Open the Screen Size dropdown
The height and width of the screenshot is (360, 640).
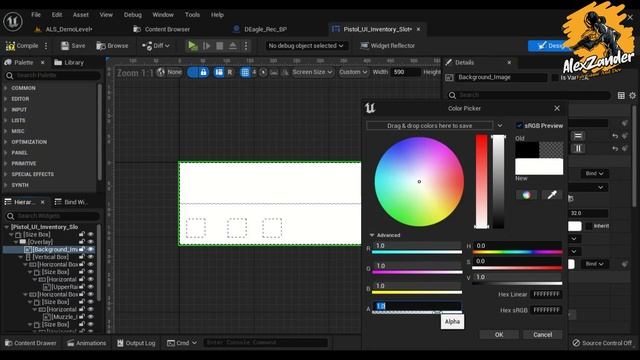(x=312, y=72)
